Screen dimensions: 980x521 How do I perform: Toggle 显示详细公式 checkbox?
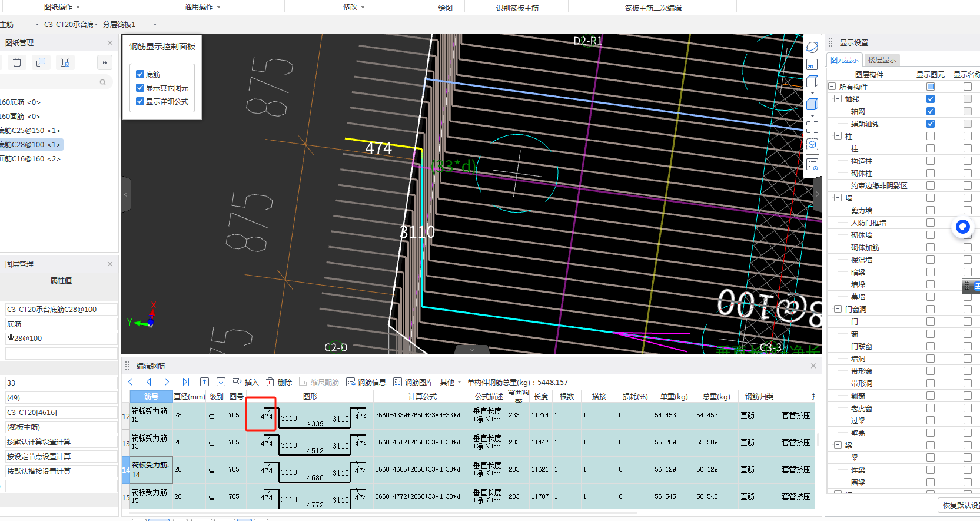[x=140, y=101]
